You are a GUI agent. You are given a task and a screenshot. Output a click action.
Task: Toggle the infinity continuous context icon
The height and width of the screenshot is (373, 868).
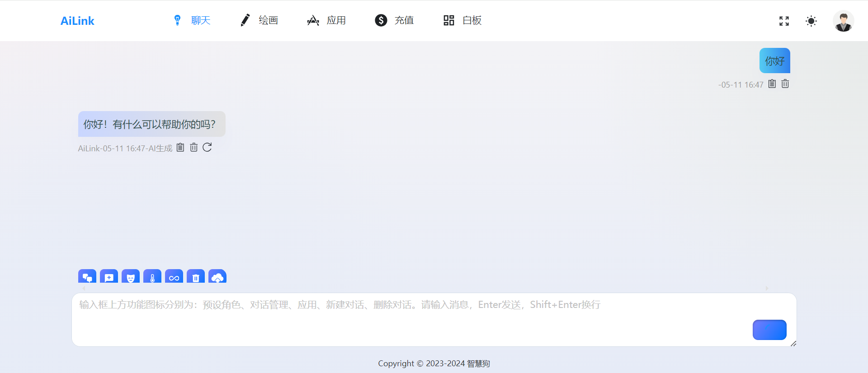pos(174,277)
